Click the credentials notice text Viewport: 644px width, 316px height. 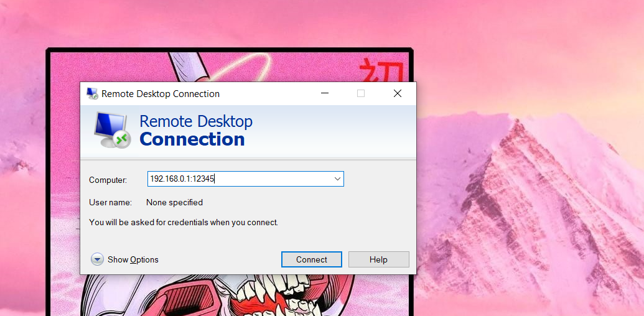click(184, 222)
